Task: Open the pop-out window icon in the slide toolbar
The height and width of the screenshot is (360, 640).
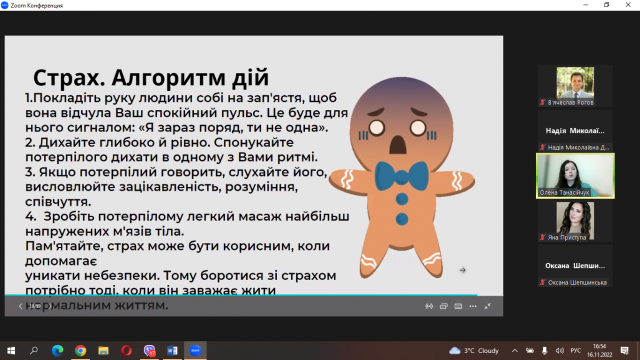Action: pos(444,306)
